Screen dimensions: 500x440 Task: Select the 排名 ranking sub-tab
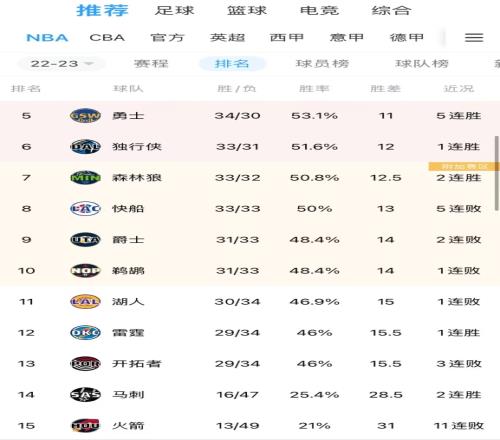[232, 63]
